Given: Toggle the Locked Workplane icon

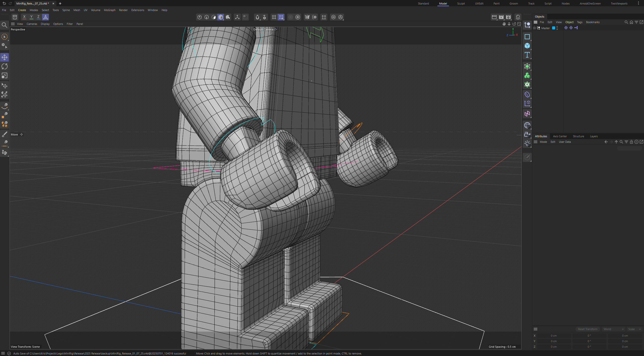Looking at the screenshot, I should (x=281, y=17).
